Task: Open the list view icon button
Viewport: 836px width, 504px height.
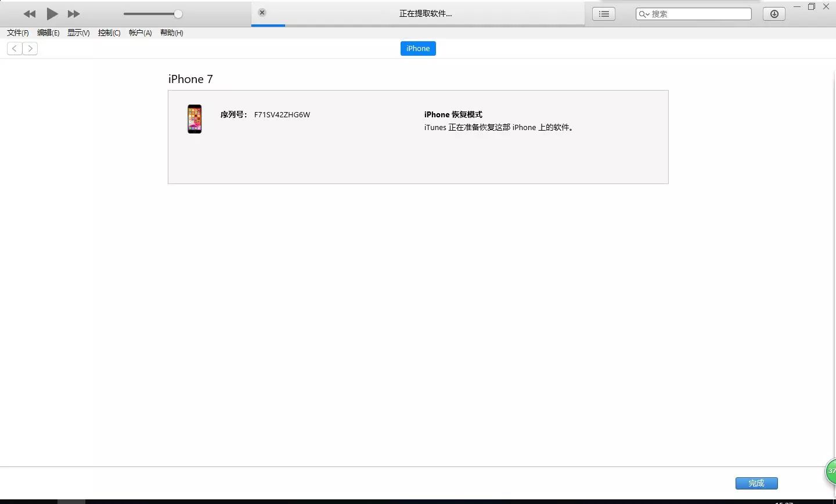Action: (x=604, y=14)
